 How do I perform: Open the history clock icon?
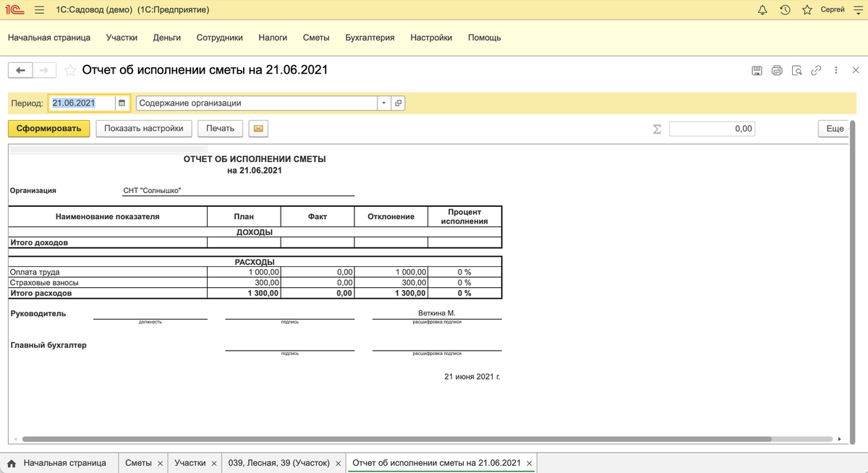(x=785, y=10)
